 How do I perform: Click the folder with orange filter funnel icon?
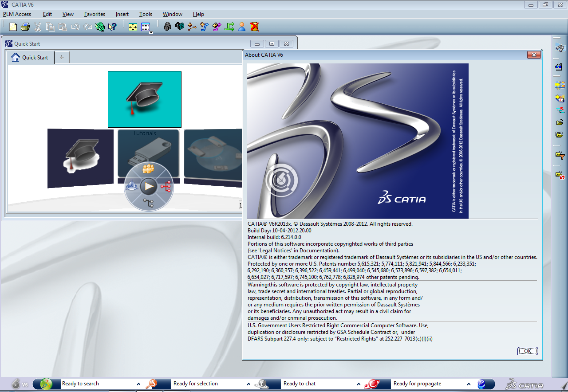pyautogui.click(x=560, y=155)
